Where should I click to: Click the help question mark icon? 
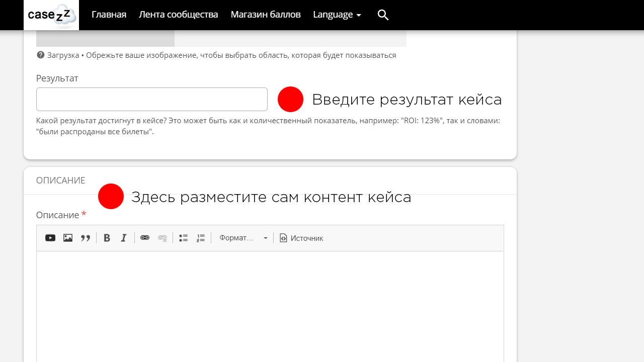[x=41, y=55]
